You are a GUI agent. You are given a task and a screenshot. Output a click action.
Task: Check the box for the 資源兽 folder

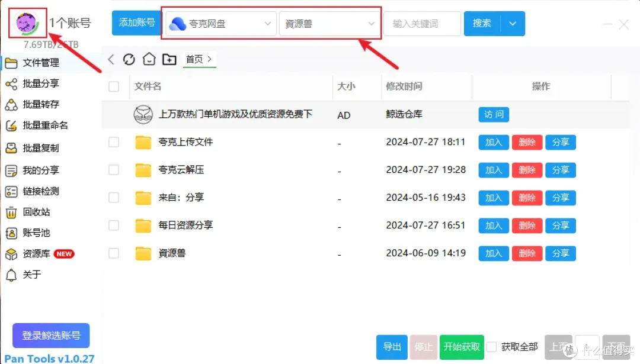coord(114,253)
